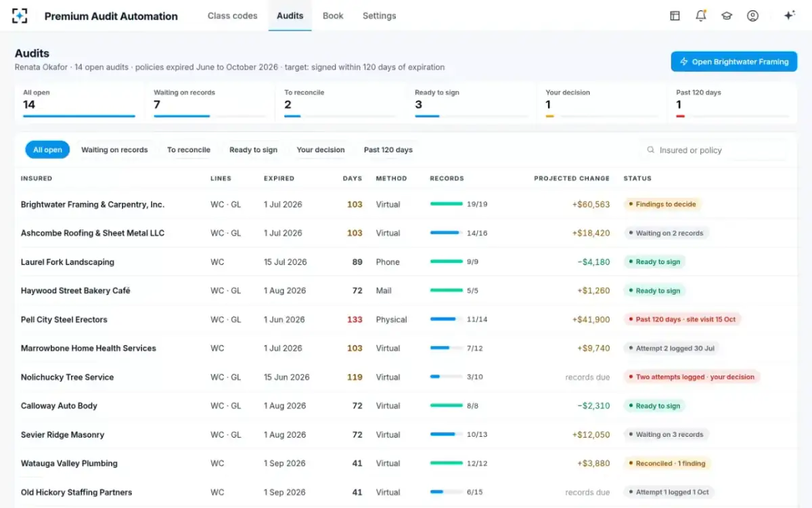Filter by Your decision pill
Screen dimensions: 812x508
321,150
